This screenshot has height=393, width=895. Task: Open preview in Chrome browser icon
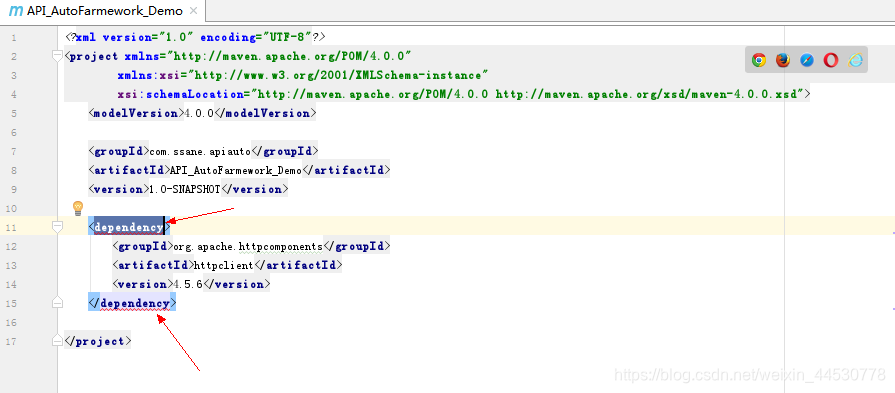(x=759, y=60)
